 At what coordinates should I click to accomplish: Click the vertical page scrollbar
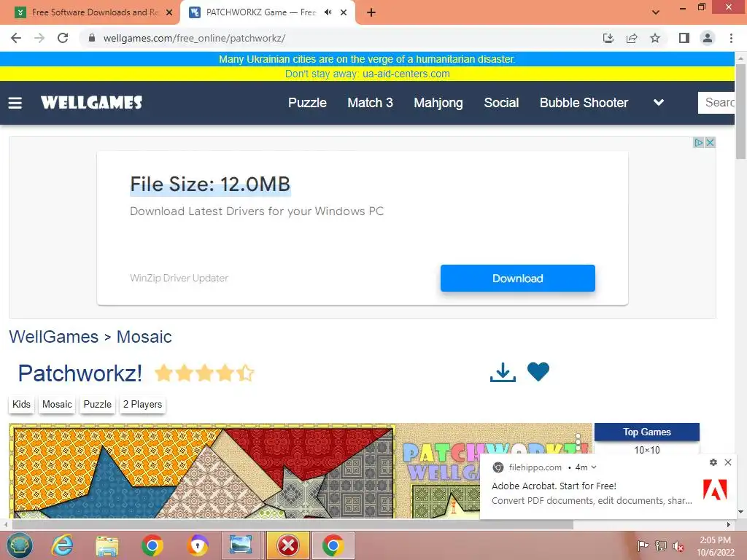click(740, 112)
